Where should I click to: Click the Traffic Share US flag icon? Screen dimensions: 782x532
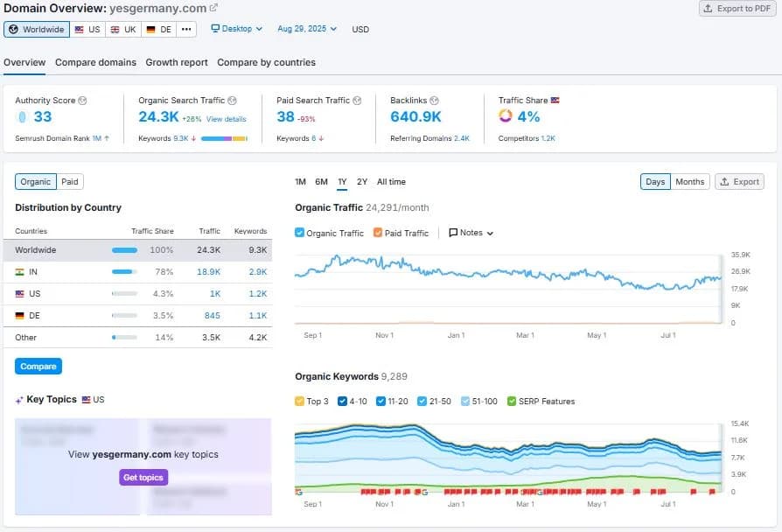[x=555, y=101]
